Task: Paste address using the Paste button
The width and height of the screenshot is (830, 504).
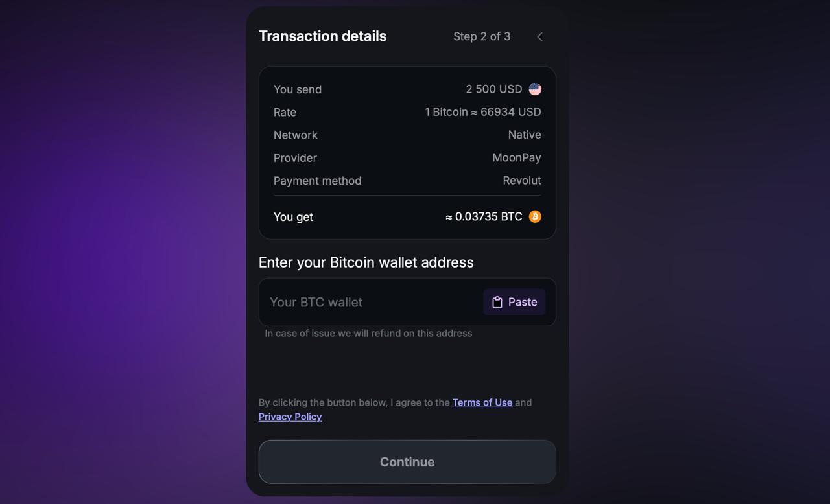Action: pyautogui.click(x=514, y=302)
